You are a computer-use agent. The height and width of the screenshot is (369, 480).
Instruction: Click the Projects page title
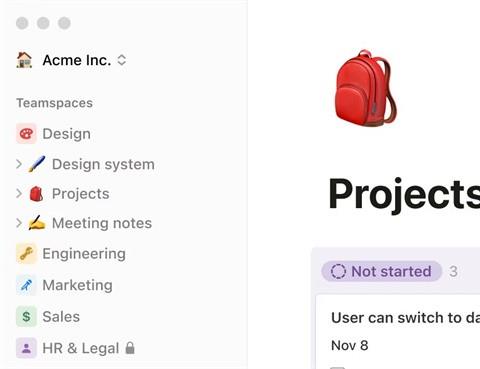404,194
